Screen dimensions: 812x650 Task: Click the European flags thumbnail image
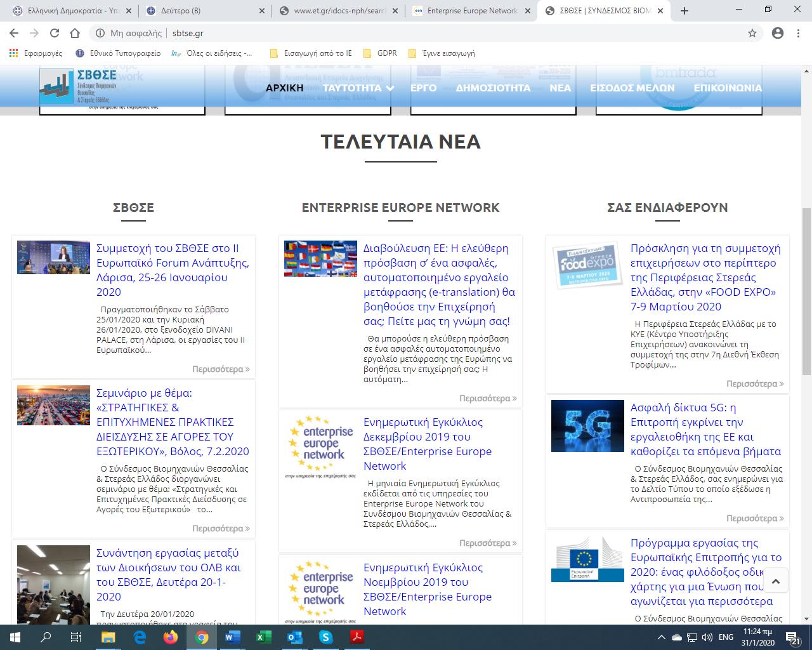point(320,259)
